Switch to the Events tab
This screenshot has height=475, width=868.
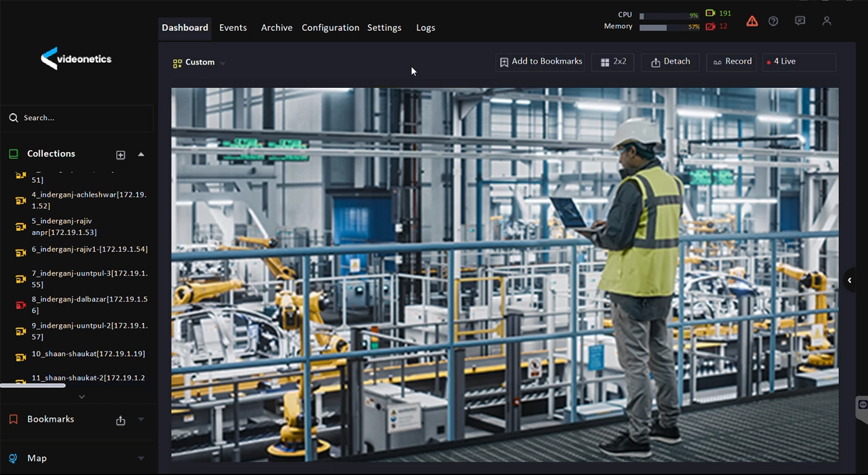point(233,28)
